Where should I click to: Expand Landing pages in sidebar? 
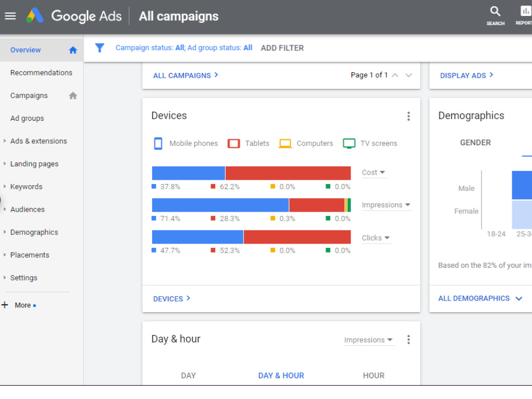pos(4,163)
